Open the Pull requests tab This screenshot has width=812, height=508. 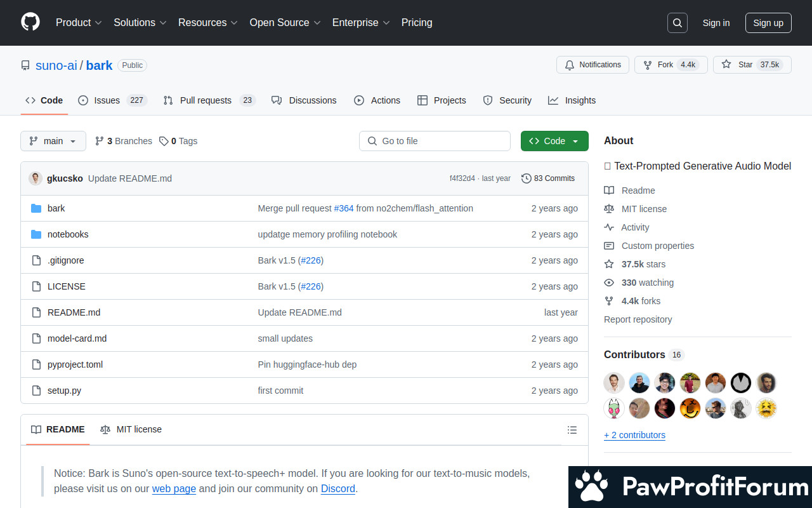coord(206,100)
